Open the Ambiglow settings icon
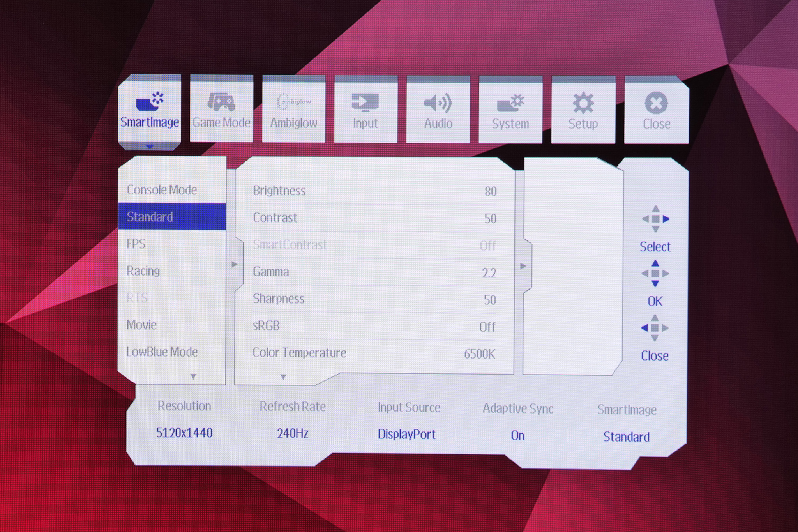 click(x=294, y=102)
